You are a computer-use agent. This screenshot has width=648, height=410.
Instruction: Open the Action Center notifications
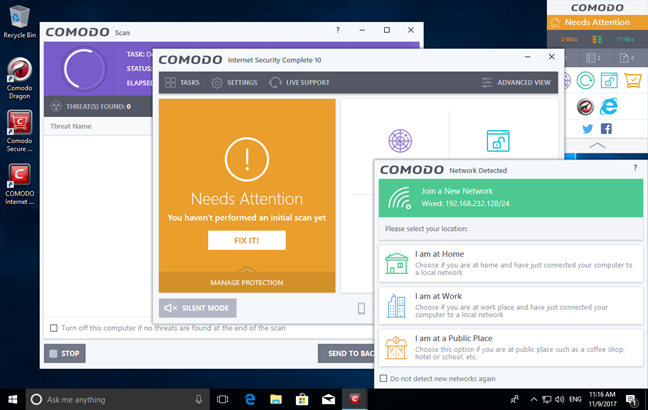coord(631,399)
